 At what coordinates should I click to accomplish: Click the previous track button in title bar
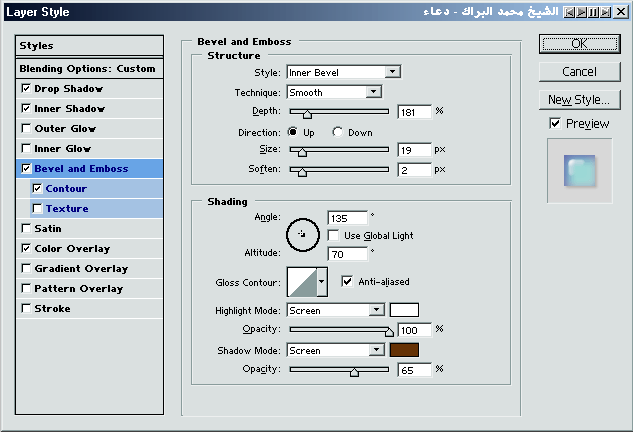click(569, 12)
